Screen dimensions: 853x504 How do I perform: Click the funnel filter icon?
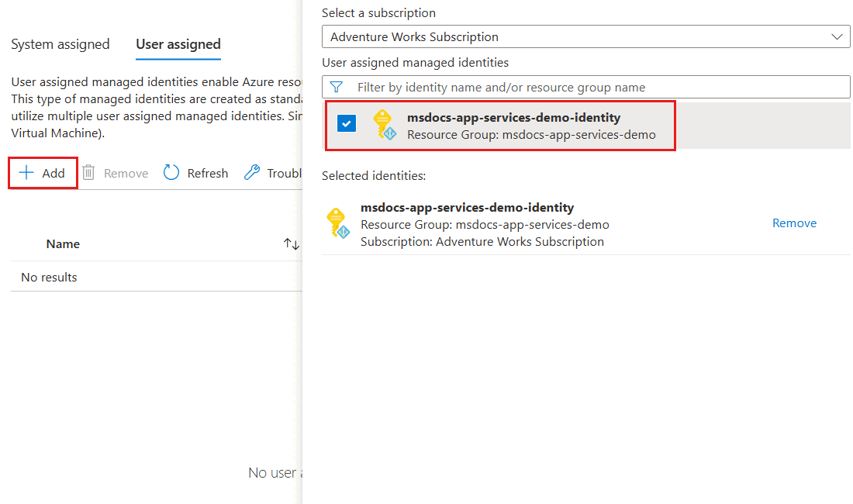[337, 87]
